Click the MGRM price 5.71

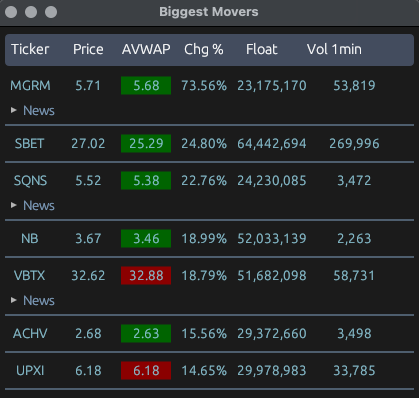88,86
